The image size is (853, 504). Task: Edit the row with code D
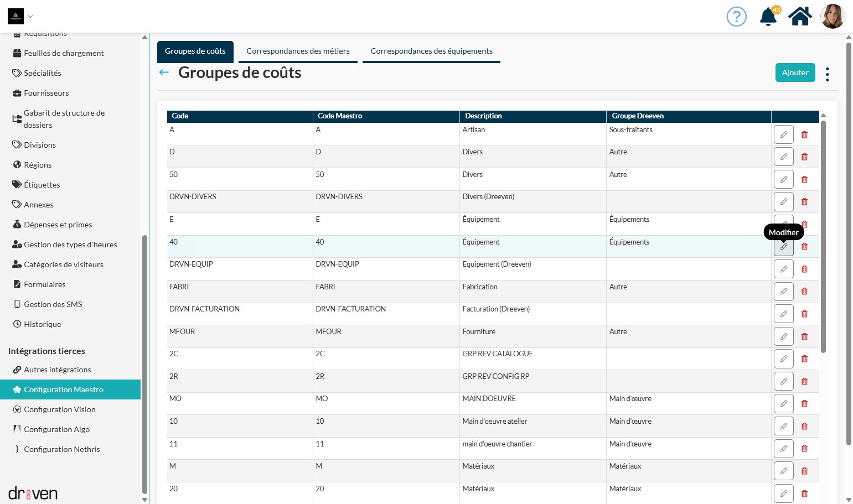[x=783, y=157]
